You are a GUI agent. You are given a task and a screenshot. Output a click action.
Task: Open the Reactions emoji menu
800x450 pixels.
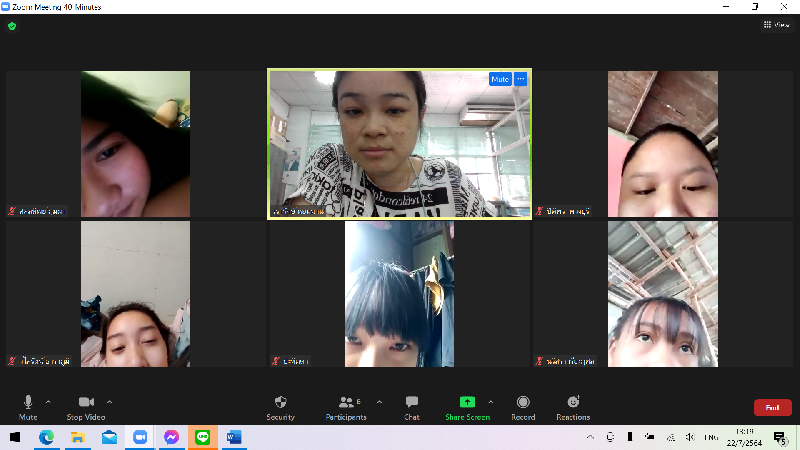tap(573, 402)
